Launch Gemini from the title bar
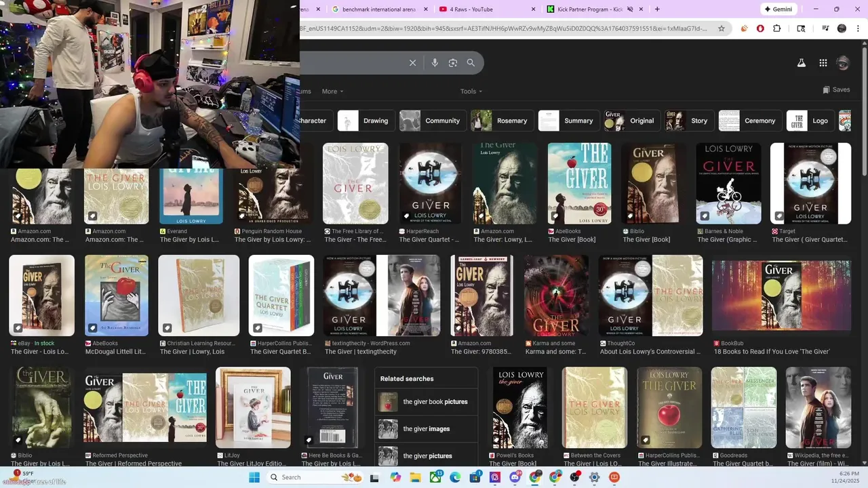 point(778,9)
